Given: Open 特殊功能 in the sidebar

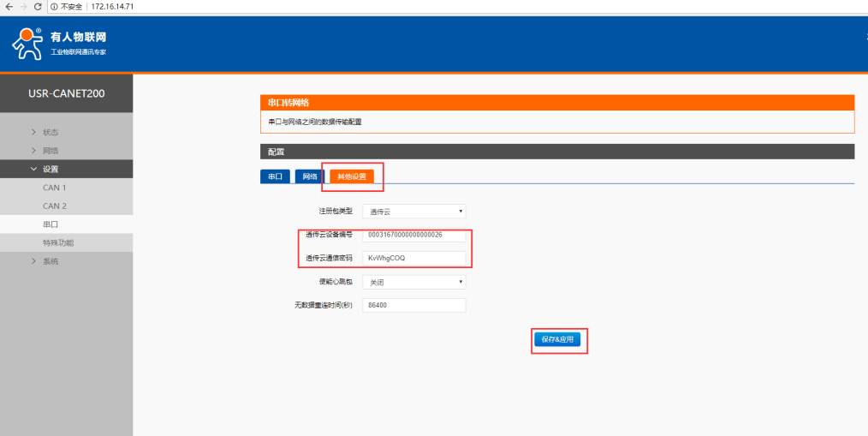Looking at the screenshot, I should (57, 243).
